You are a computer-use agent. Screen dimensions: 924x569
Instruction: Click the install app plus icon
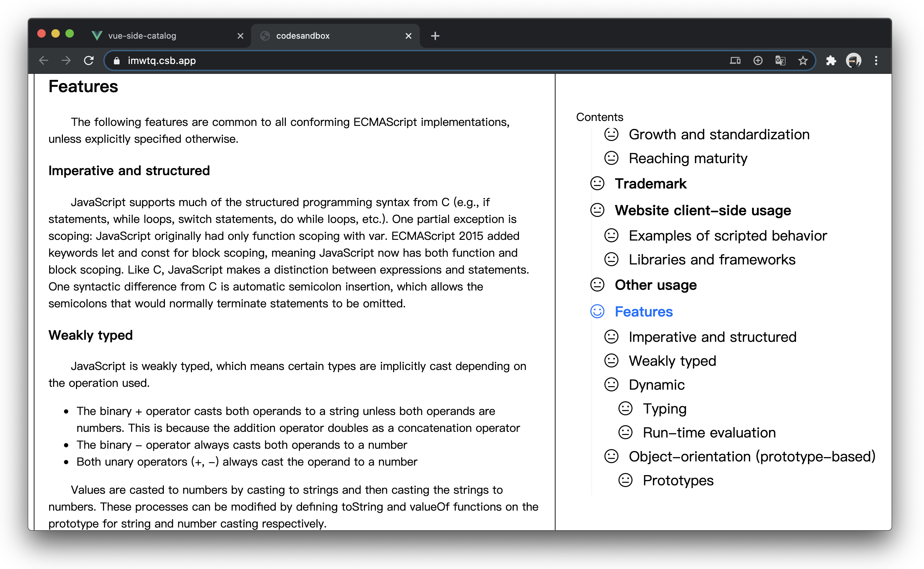click(x=758, y=60)
